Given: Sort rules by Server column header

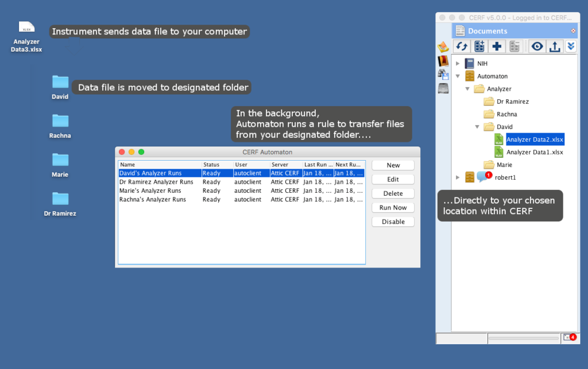Looking at the screenshot, I should 286,165.
